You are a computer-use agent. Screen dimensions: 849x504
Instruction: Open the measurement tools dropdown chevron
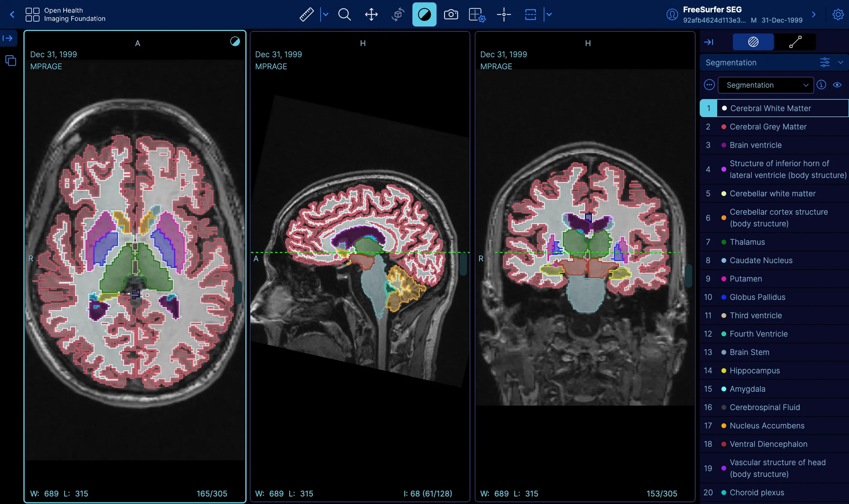(x=326, y=14)
